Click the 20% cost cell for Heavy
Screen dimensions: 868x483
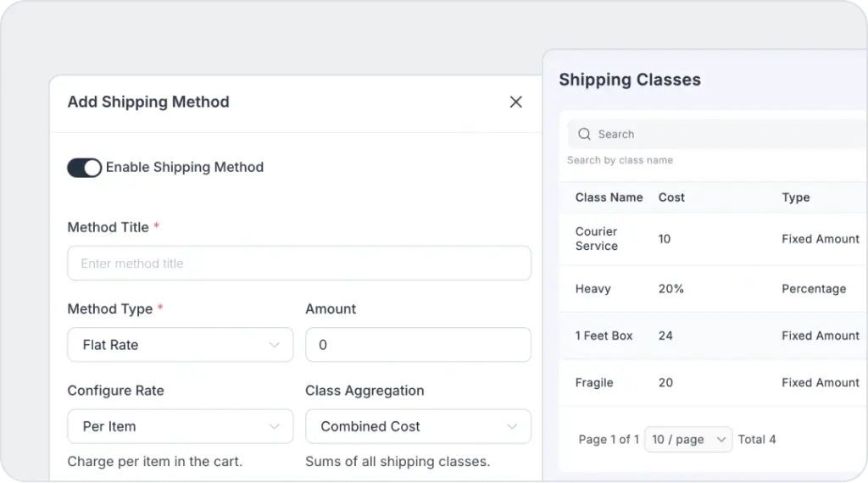pos(670,289)
